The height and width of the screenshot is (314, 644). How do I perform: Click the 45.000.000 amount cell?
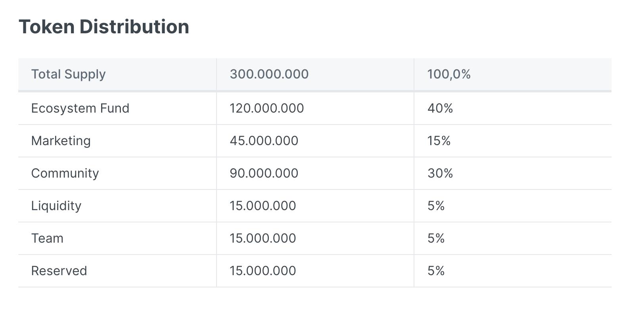(264, 141)
